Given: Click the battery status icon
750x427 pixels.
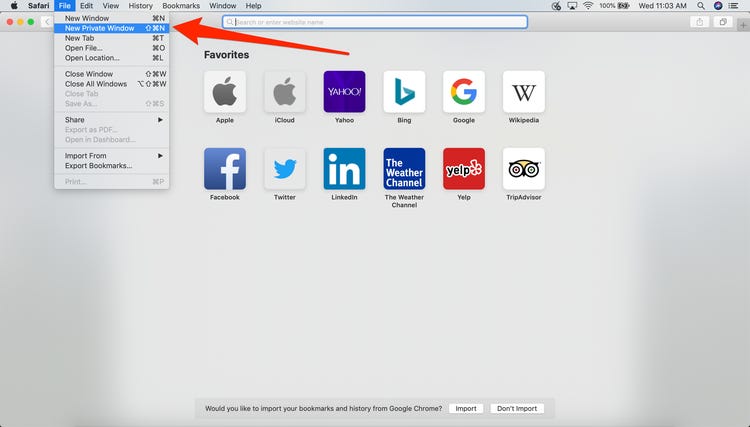Looking at the screenshot, I should tap(623, 6).
